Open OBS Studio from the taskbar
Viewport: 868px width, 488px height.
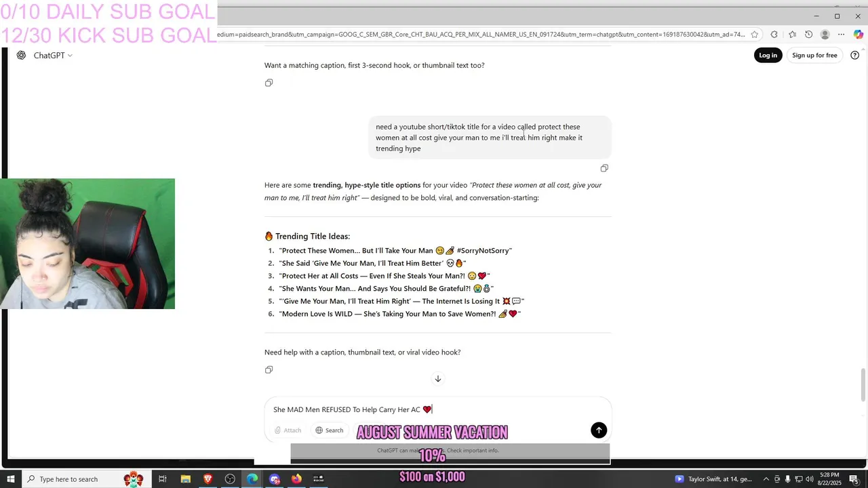tap(230, 479)
